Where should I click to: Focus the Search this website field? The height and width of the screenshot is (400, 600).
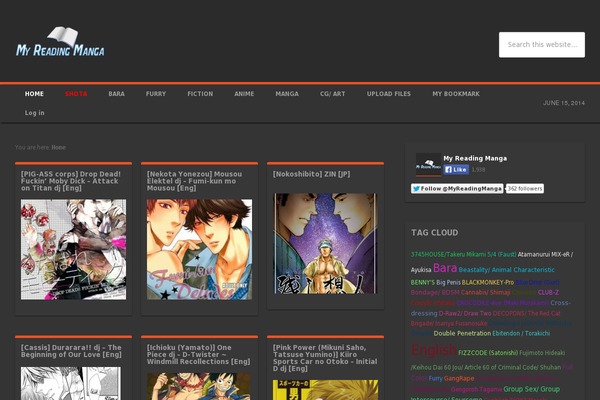(541, 45)
